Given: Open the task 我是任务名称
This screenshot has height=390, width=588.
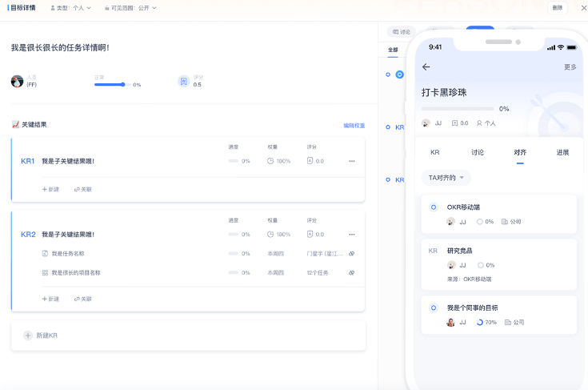Looking at the screenshot, I should pyautogui.click(x=68, y=254).
